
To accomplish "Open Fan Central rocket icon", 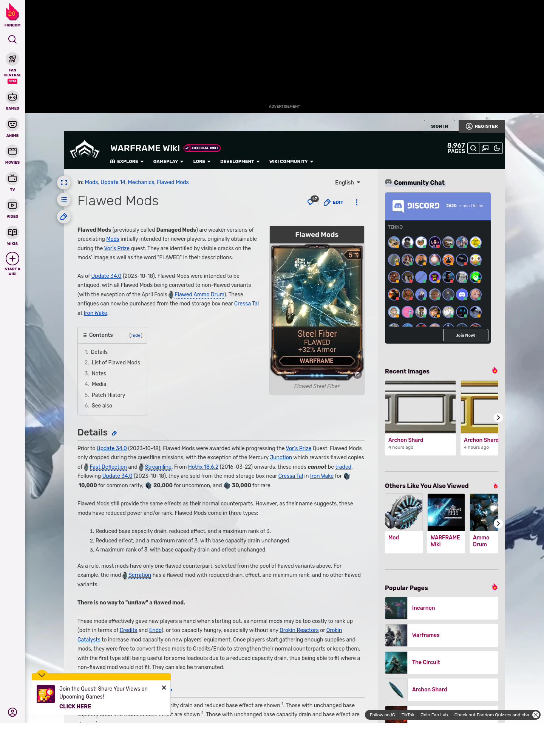I will 12,59.
